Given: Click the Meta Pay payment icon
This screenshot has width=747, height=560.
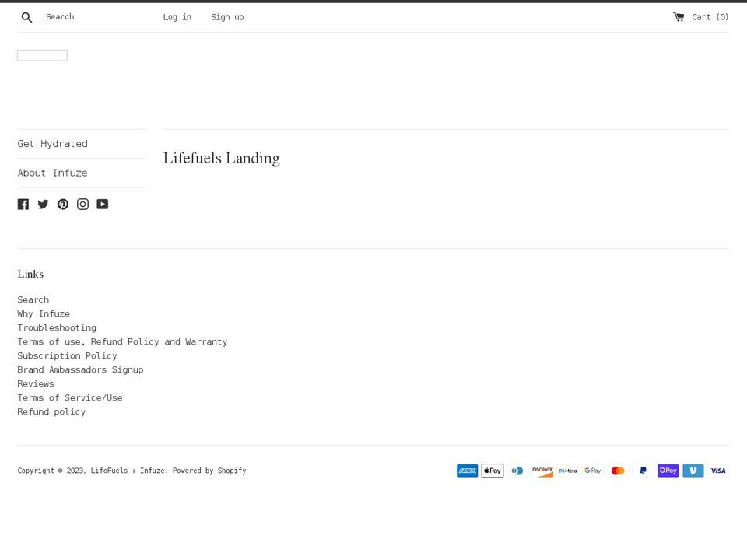Looking at the screenshot, I should click(x=568, y=471).
